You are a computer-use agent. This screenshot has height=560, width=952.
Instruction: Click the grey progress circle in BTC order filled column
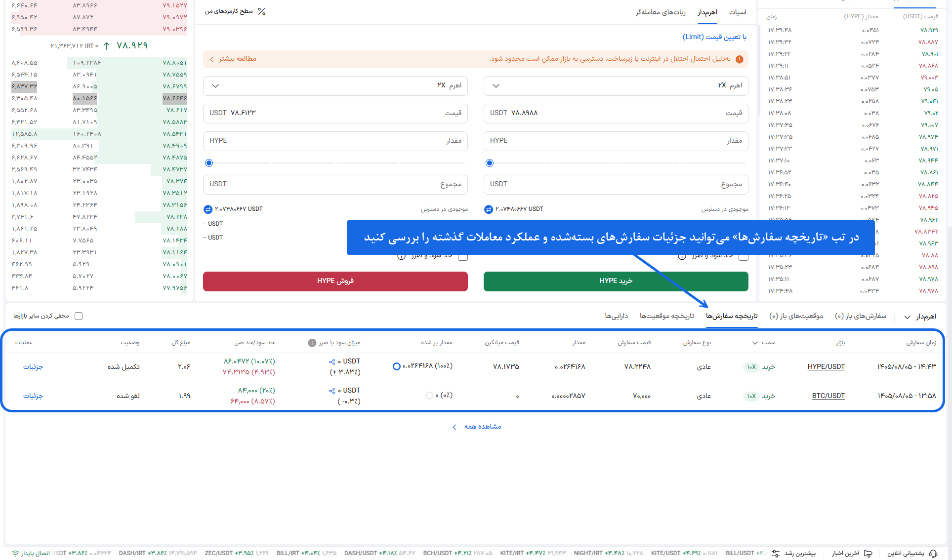[x=429, y=396]
